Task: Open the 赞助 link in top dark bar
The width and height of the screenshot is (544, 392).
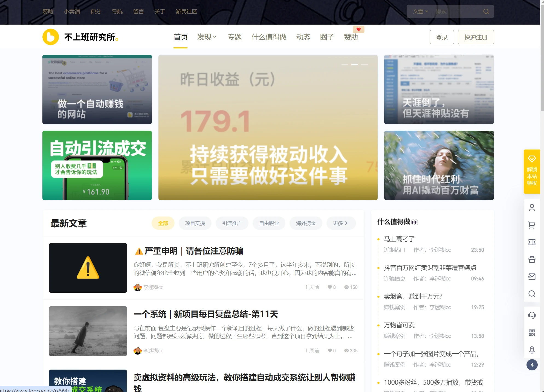Action: pyautogui.click(x=48, y=11)
